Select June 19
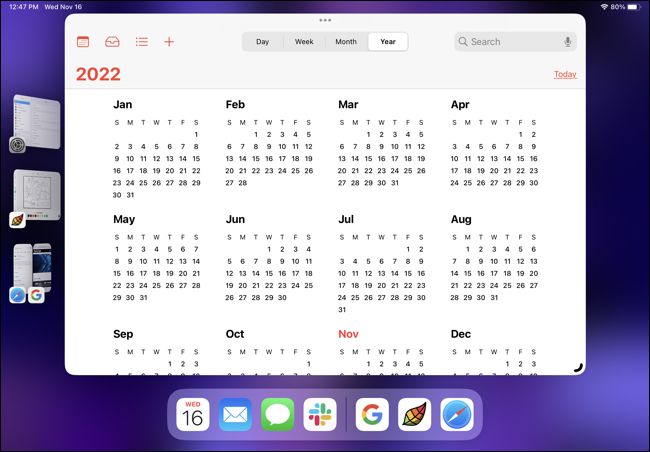This screenshot has width=650, height=452. (x=229, y=286)
